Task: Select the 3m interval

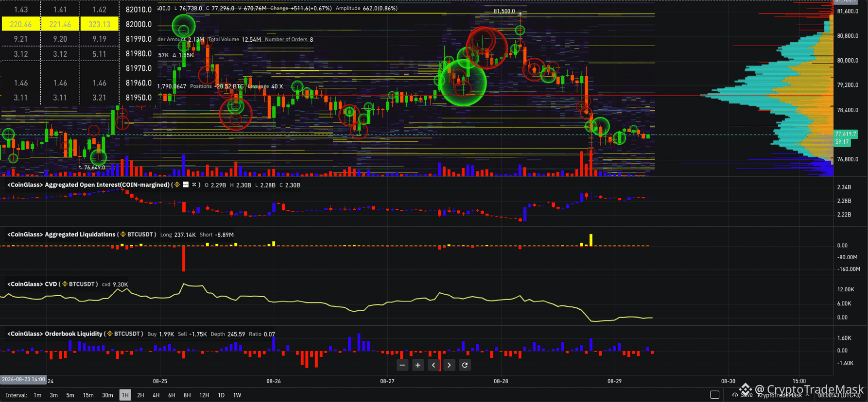Action: 54,395
